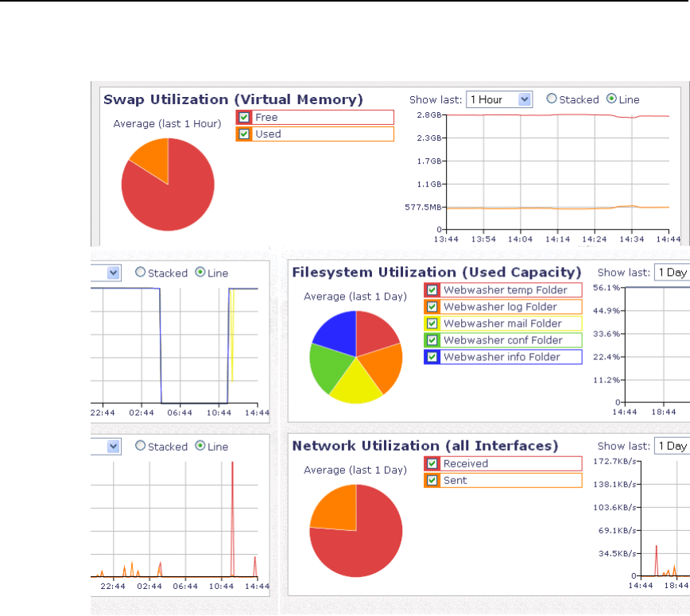The width and height of the screenshot is (690, 616).
Task: Click the 2.8GB axis label
Action: (429, 115)
